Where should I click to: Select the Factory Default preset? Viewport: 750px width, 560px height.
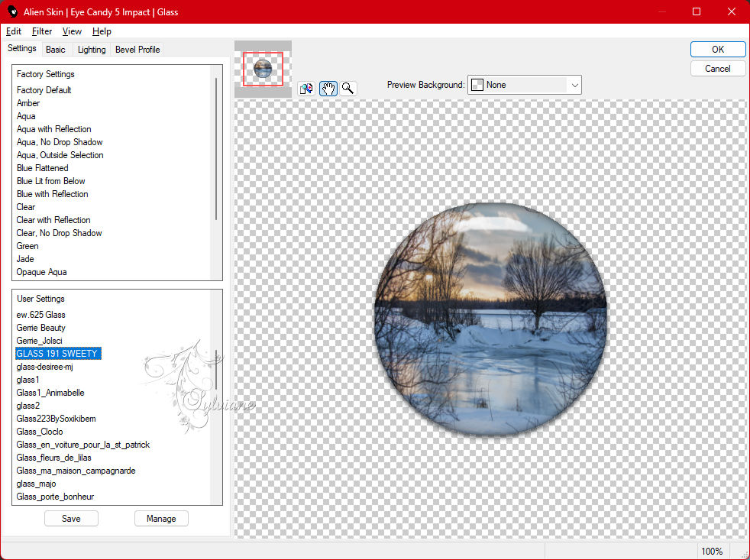click(x=44, y=90)
